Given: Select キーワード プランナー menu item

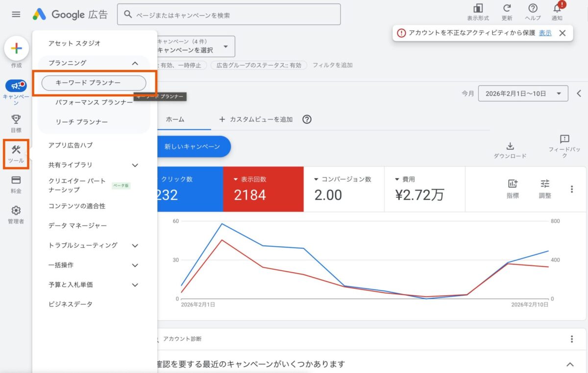Looking at the screenshot, I should pos(94,83).
